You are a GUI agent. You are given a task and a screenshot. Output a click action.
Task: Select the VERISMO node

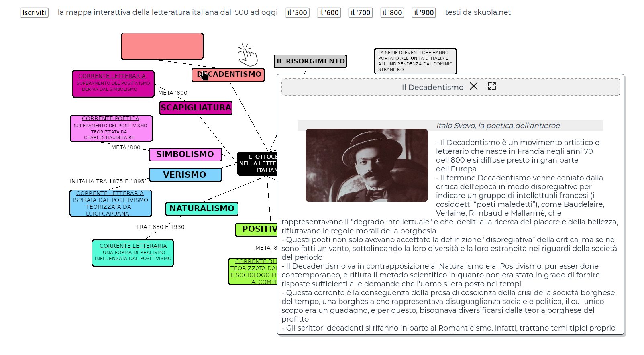pyautogui.click(x=185, y=175)
